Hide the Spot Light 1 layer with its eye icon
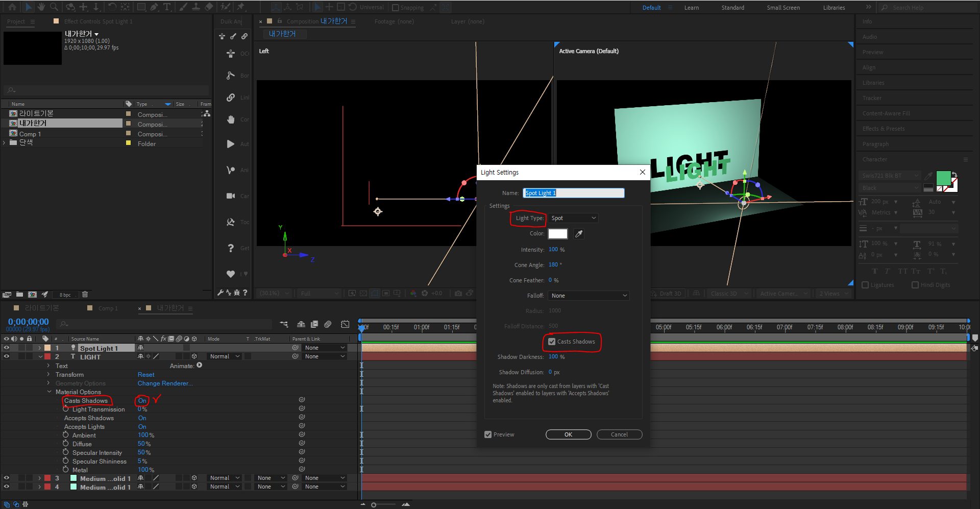 tap(7, 348)
